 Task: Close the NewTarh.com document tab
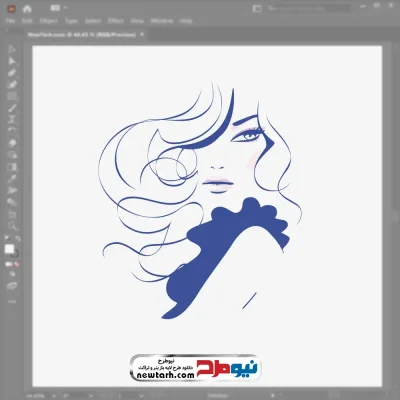click(142, 34)
